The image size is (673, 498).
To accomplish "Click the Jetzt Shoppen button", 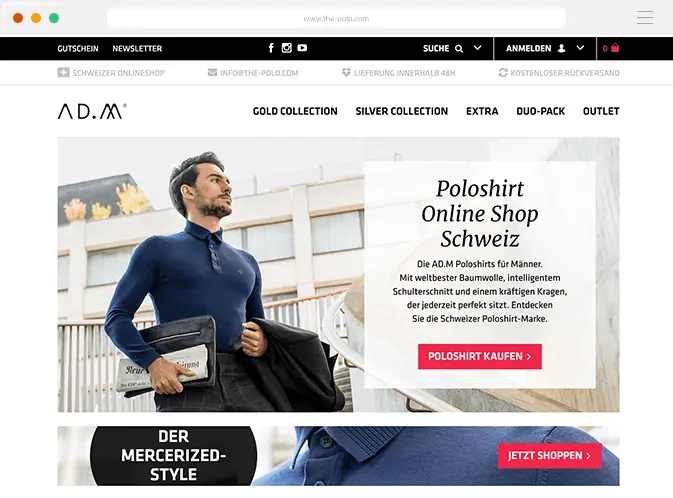I will pyautogui.click(x=550, y=455).
